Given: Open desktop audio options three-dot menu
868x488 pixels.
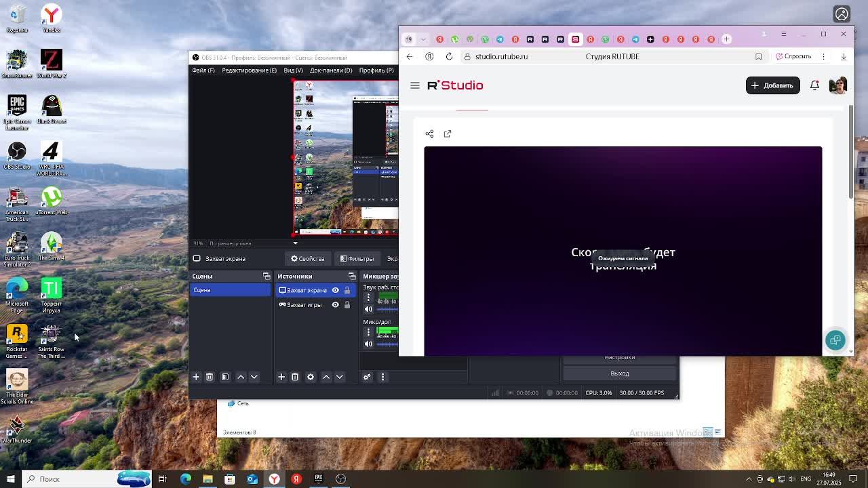Looking at the screenshot, I should 368,297.
